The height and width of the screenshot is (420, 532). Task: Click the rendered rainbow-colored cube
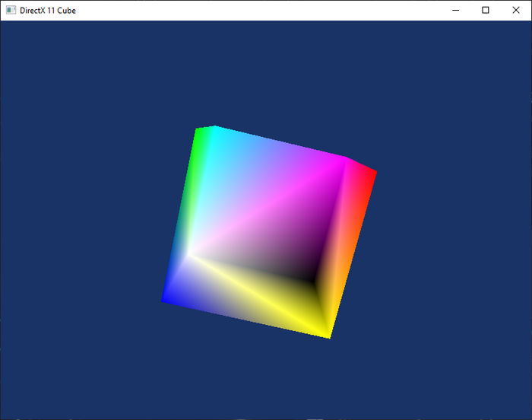(269, 232)
